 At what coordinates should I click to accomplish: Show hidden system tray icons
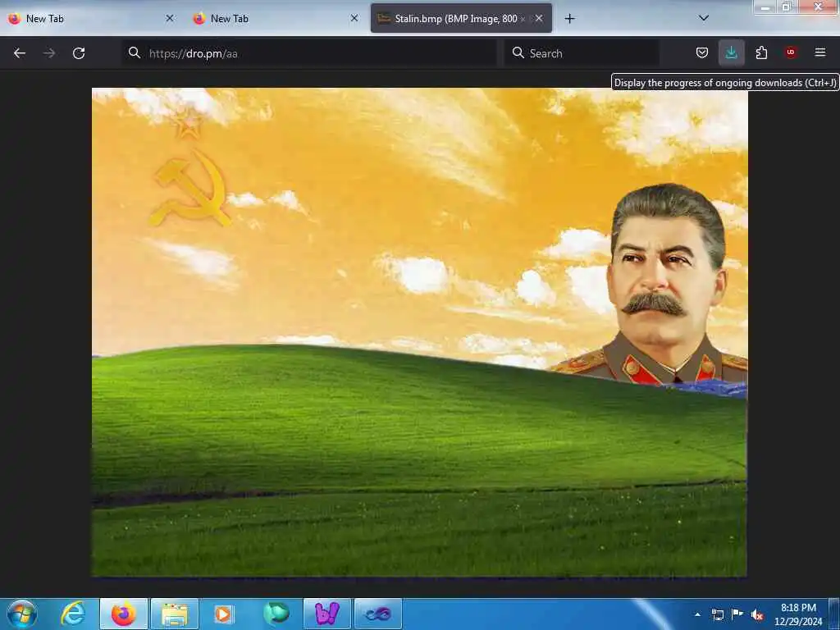(697, 614)
